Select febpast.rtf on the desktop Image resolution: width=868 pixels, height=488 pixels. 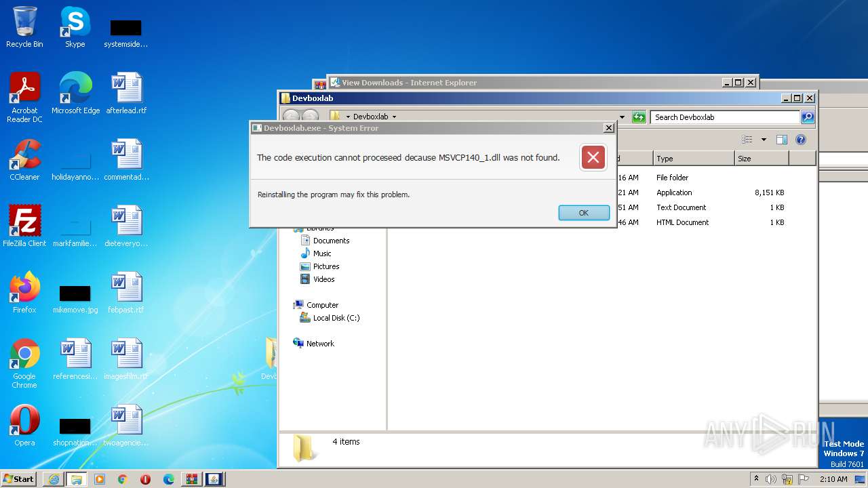(x=126, y=293)
